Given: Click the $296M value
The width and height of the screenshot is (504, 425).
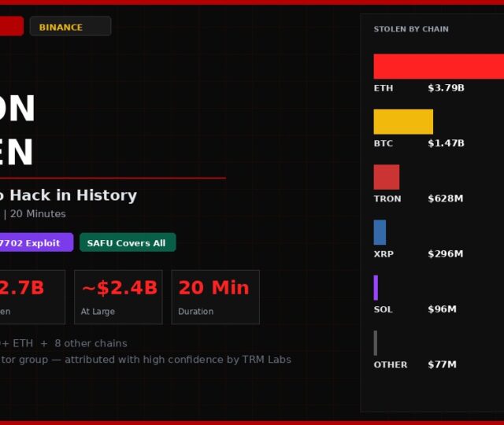Looking at the screenshot, I should click(446, 253).
